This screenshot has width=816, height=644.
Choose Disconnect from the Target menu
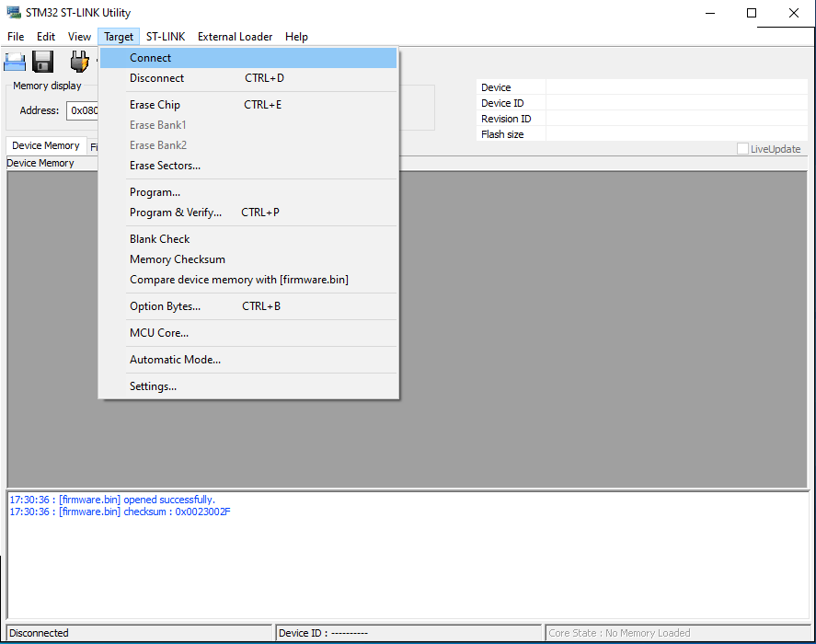pos(248,78)
